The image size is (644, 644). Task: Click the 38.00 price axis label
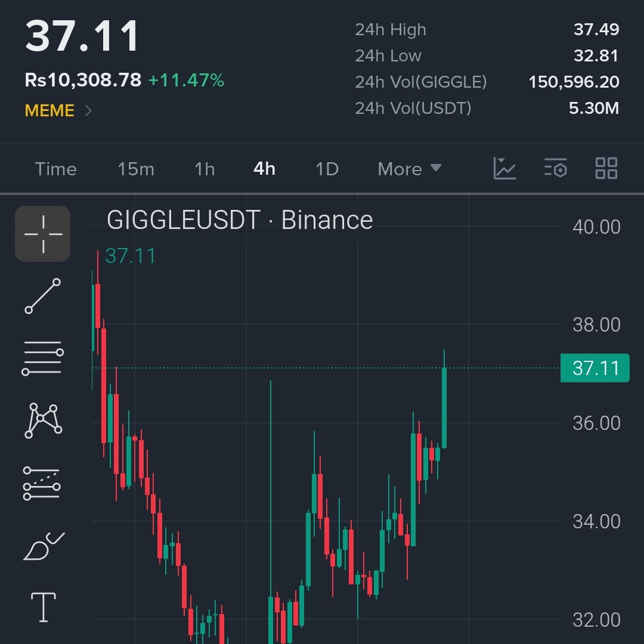click(x=596, y=325)
